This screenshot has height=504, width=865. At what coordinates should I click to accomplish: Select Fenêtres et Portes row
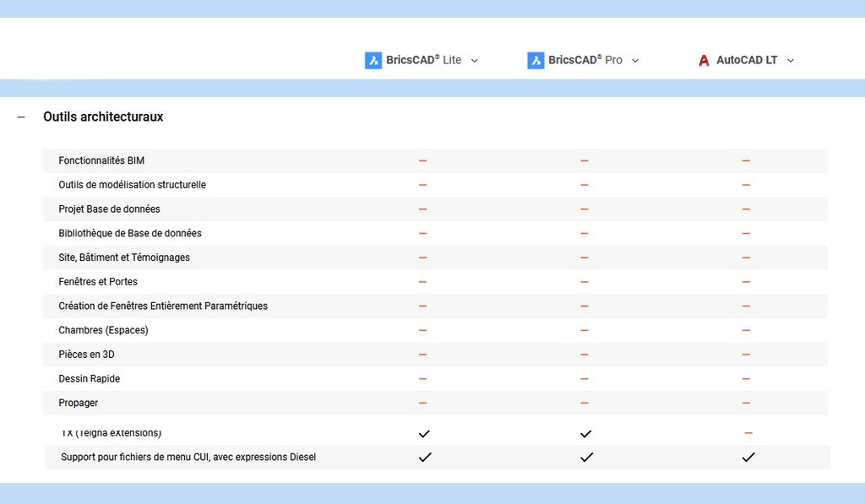(x=435, y=282)
